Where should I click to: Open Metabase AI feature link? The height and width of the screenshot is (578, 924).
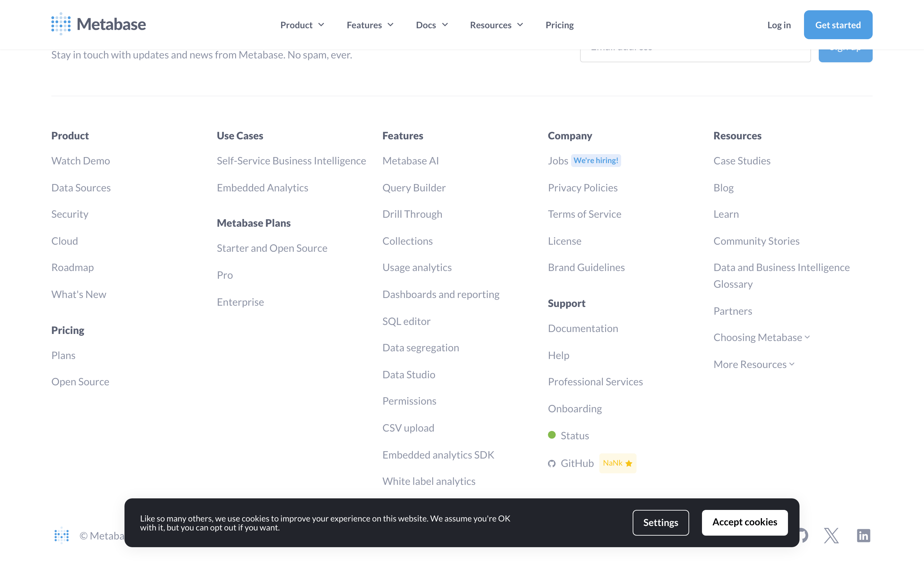(410, 161)
